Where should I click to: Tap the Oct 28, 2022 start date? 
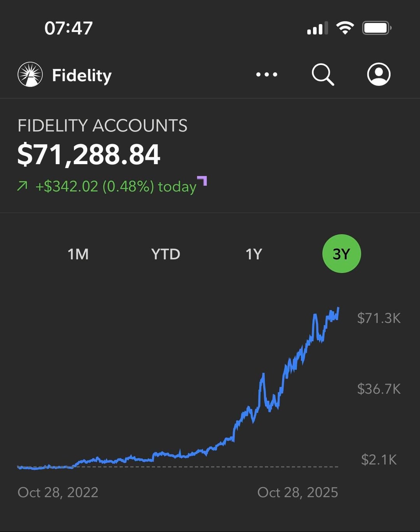pos(58,492)
